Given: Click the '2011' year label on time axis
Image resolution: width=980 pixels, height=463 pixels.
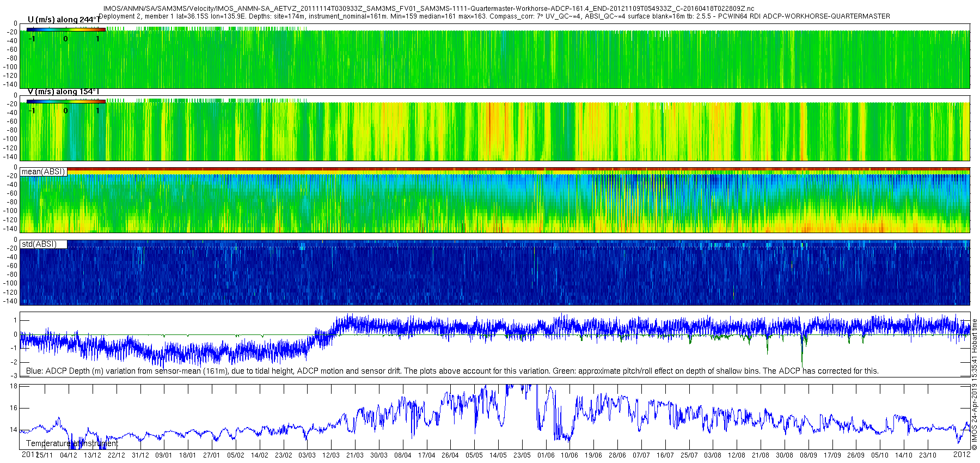Looking at the screenshot, I should 29,454.
